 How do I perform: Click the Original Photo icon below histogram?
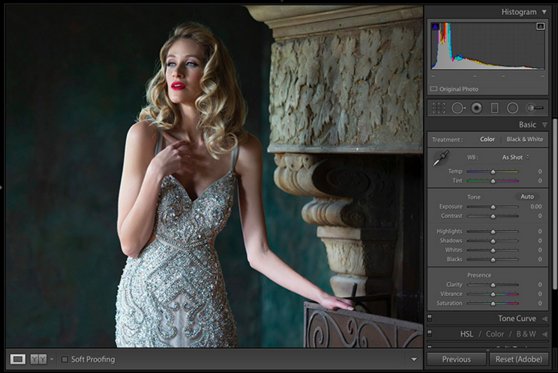(433, 89)
